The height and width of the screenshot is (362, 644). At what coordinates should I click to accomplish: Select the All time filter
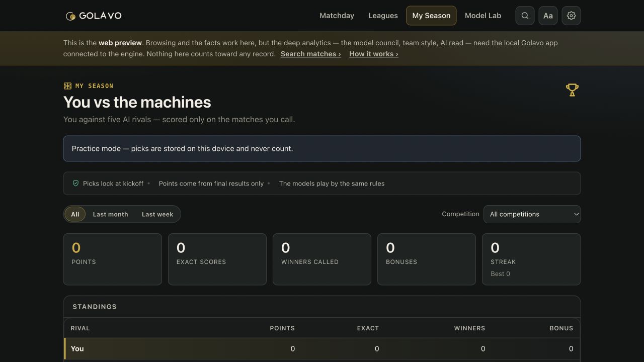[75, 214]
